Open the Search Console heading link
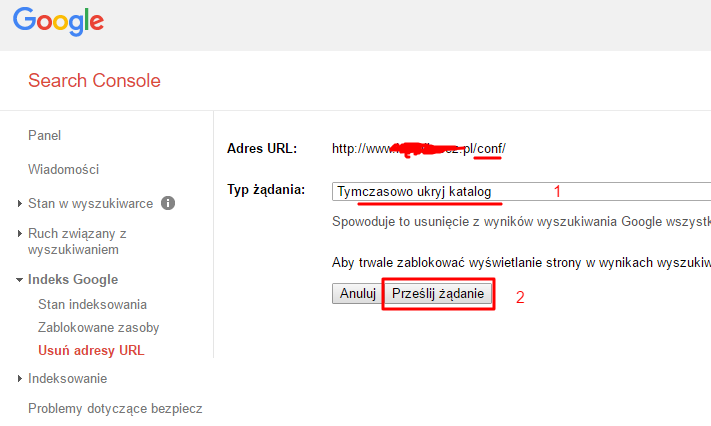This screenshot has height=426, width=711. (94, 81)
